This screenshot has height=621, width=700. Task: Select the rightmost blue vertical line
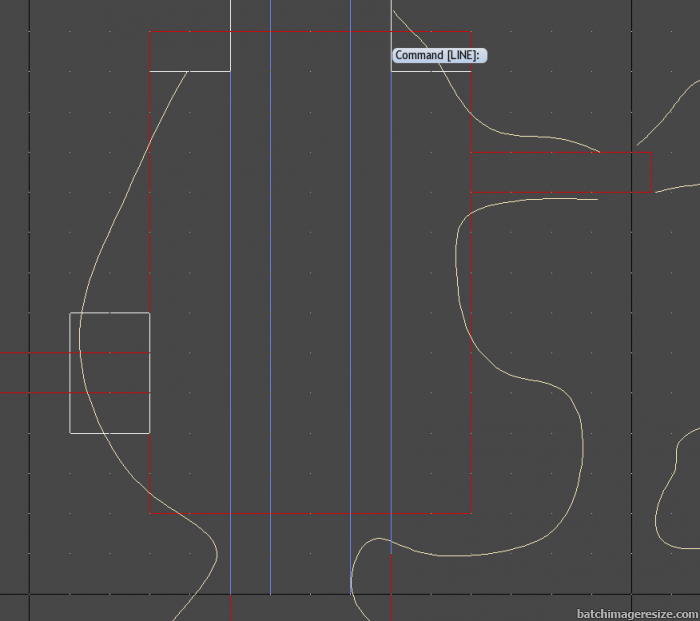391,300
